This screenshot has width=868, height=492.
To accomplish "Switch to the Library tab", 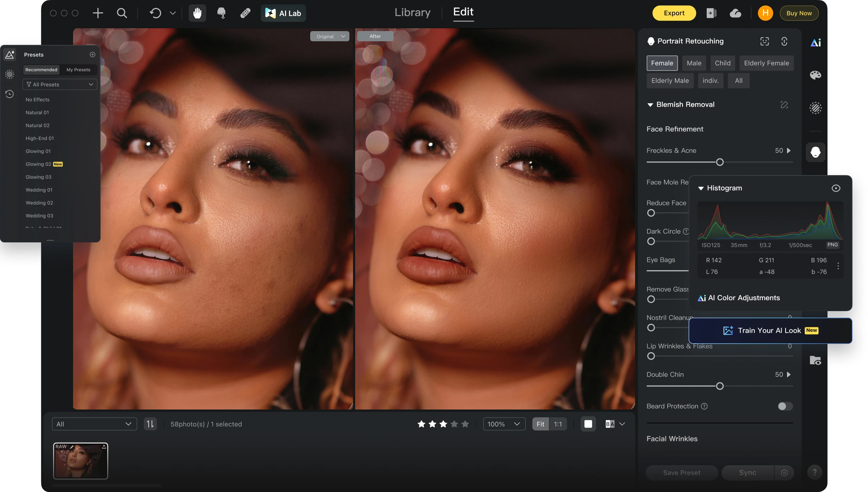I will point(412,12).
